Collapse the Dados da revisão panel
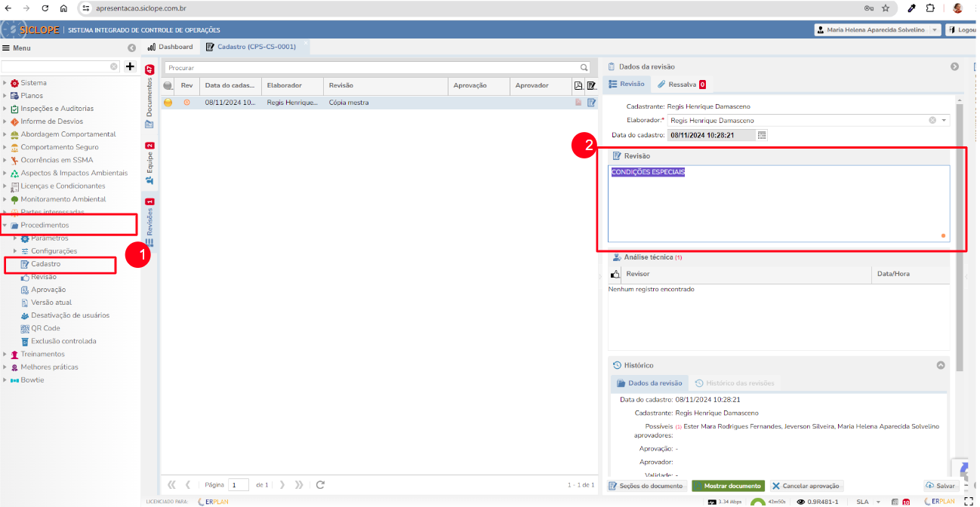 click(x=954, y=66)
